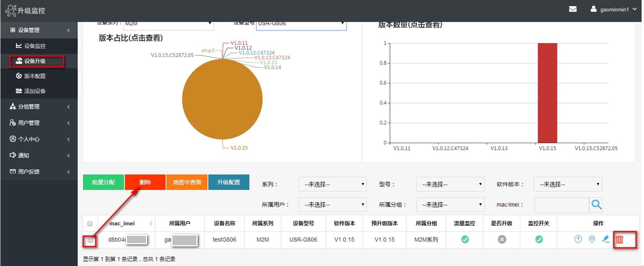The height and width of the screenshot is (266, 644).
Task: Click the blue 升级配置 button
Action: pyautogui.click(x=228, y=182)
